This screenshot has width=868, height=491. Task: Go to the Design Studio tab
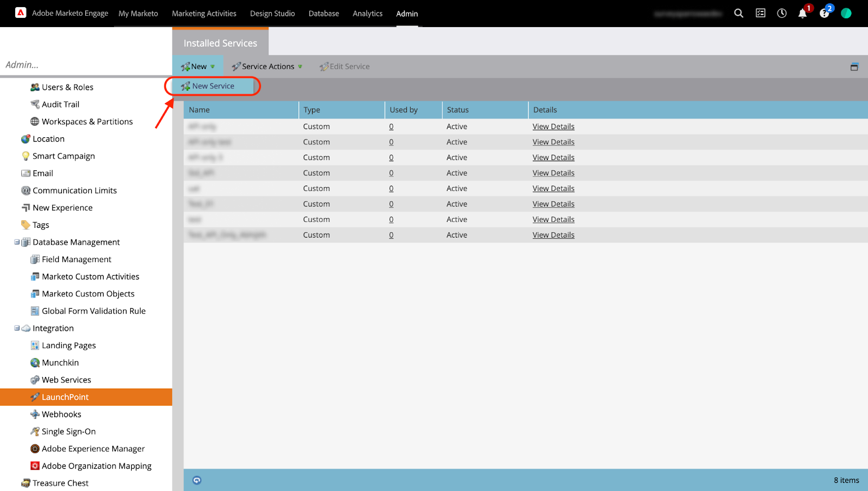pyautogui.click(x=272, y=14)
